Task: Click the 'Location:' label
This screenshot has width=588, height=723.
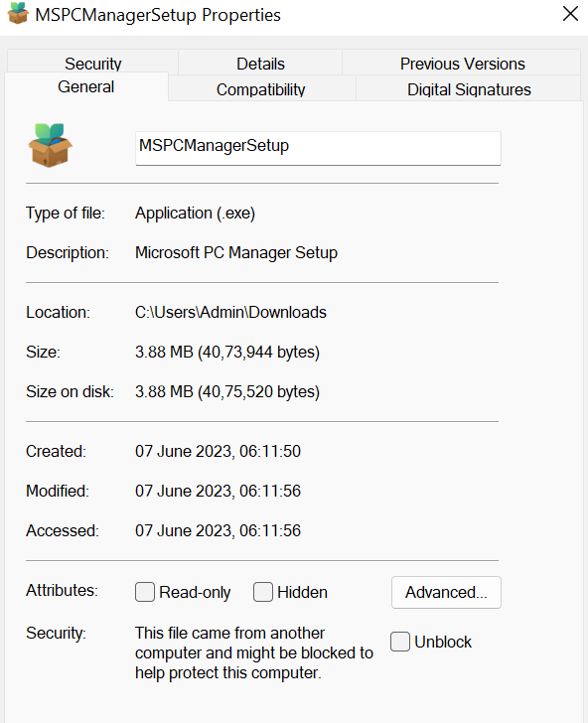Action: [x=59, y=312]
